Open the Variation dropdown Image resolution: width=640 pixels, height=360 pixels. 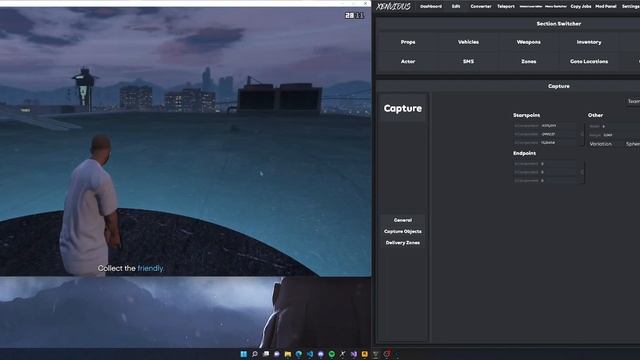pos(632,144)
